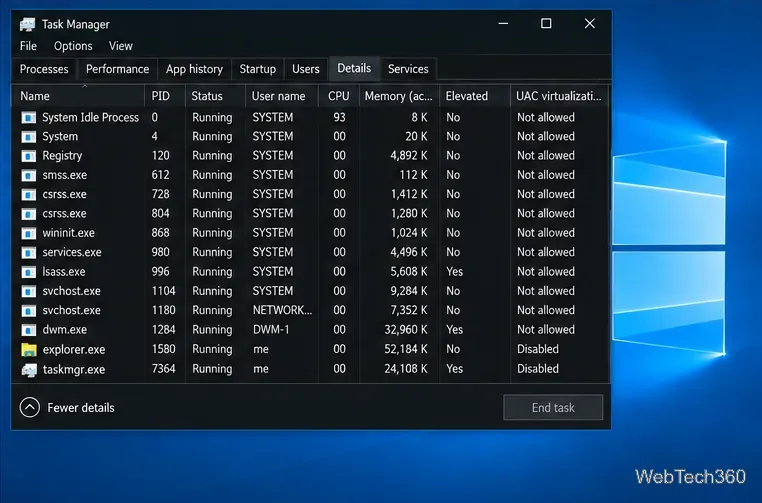Sort by UAC virtualization column header
The width and height of the screenshot is (762, 503).
click(x=559, y=96)
